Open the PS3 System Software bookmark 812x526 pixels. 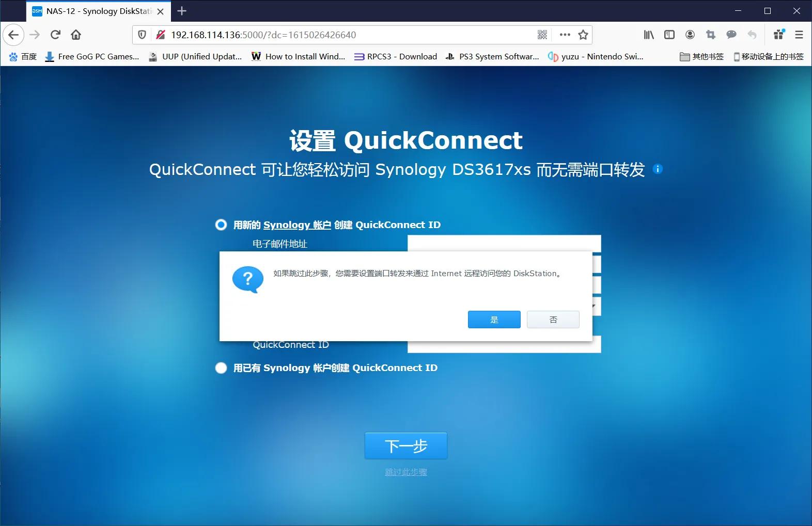click(x=492, y=56)
